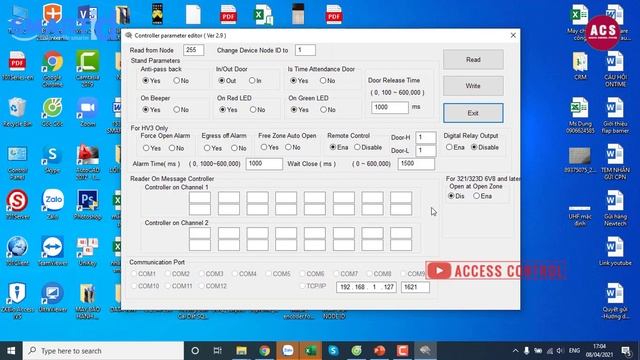Click the Wait Close input field
Screen dimensions: 640x360
[416, 164]
